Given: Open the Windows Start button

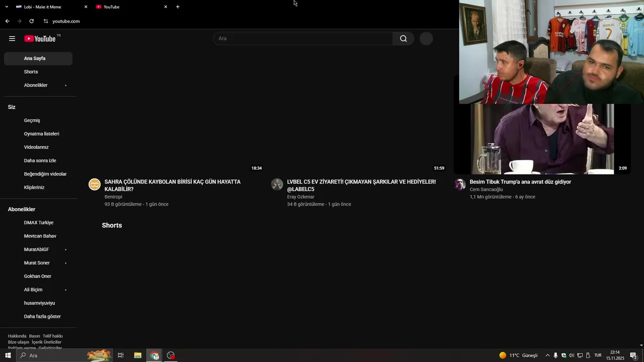Looking at the screenshot, I should [8, 355].
